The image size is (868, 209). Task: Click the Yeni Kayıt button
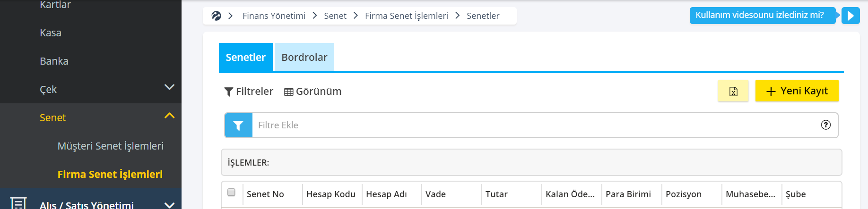[797, 91]
